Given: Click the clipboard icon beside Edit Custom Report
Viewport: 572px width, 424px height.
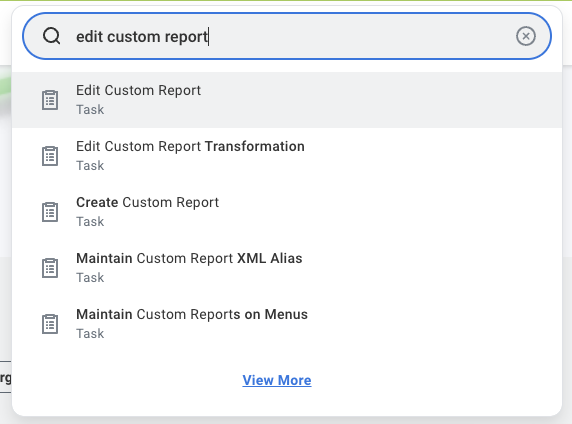Looking at the screenshot, I should coord(50,100).
